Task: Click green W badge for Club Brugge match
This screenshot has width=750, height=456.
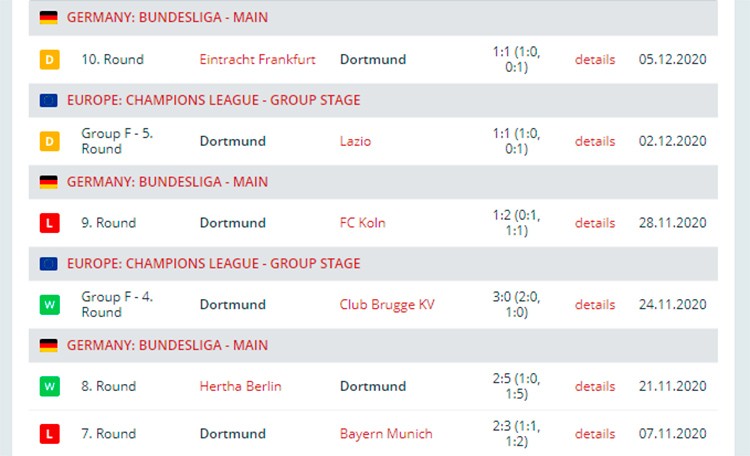Action: coord(49,305)
